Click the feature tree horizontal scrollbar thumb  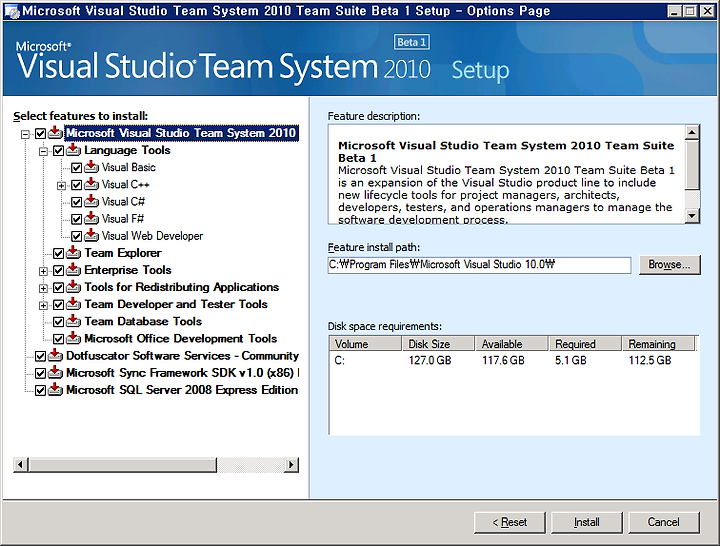tap(123, 465)
